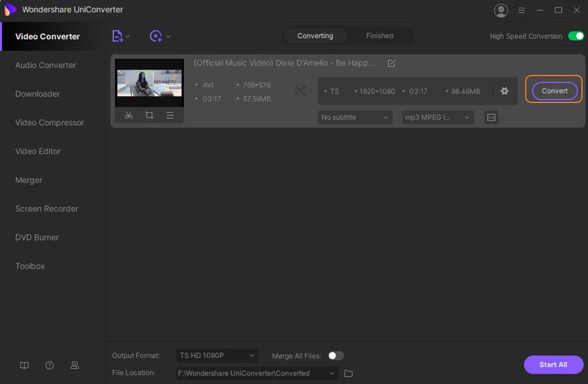This screenshot has height=384, width=588.
Task: Open the user account icon
Action: click(501, 10)
